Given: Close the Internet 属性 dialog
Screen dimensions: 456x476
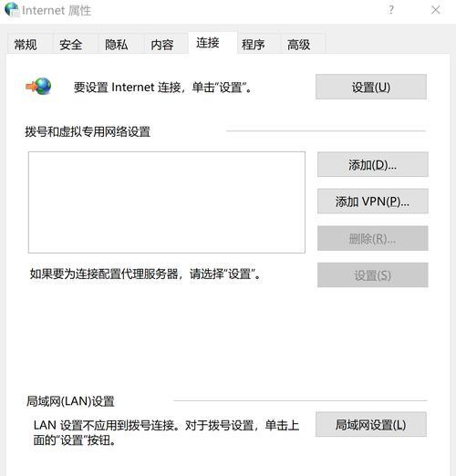Looking at the screenshot, I should (x=435, y=10).
